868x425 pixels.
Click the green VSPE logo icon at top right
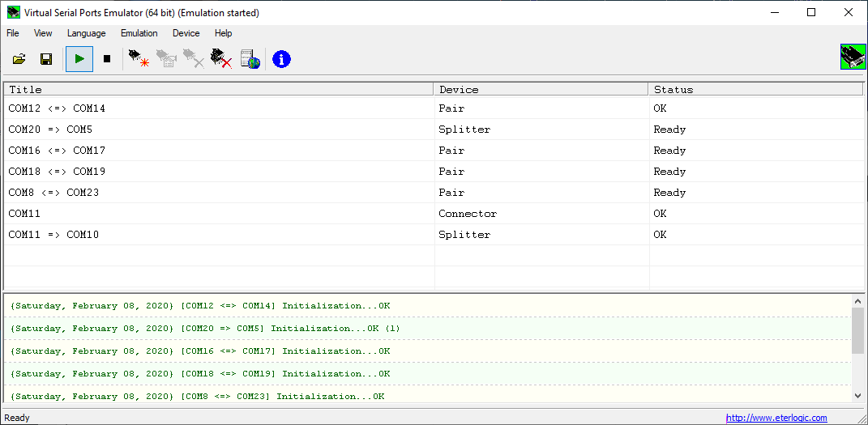pos(852,57)
